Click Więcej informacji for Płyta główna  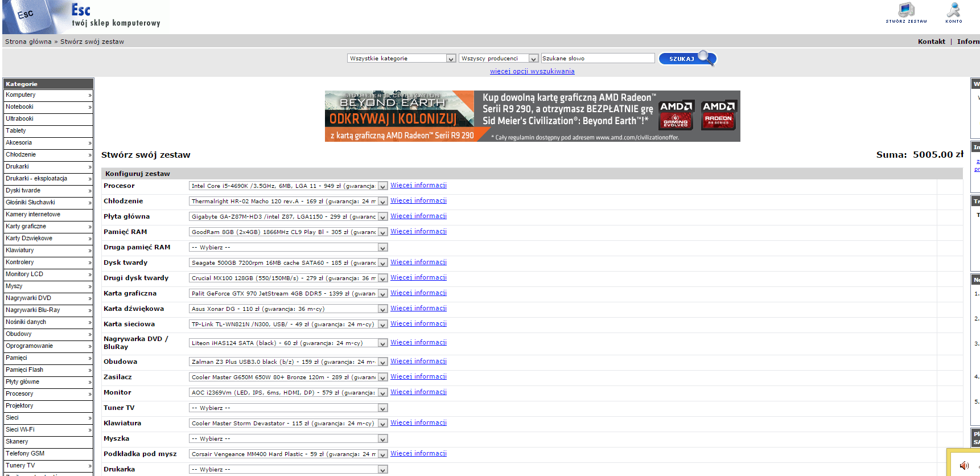(418, 216)
